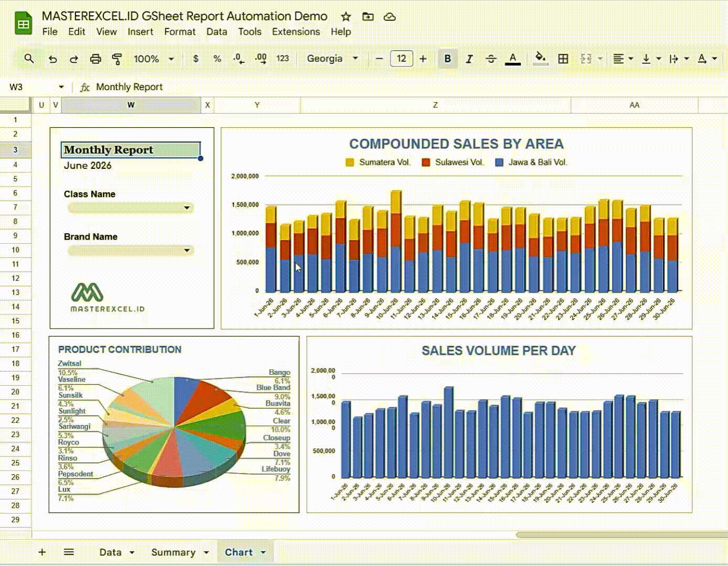The height and width of the screenshot is (566, 728).
Task: Expand merge type options arrow
Action: pos(600,59)
